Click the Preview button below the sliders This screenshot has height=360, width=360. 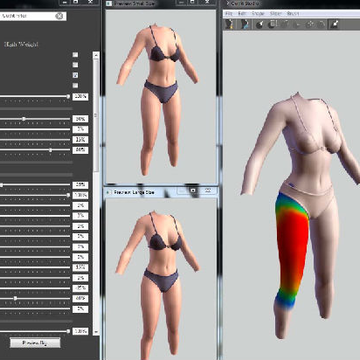click(35, 342)
